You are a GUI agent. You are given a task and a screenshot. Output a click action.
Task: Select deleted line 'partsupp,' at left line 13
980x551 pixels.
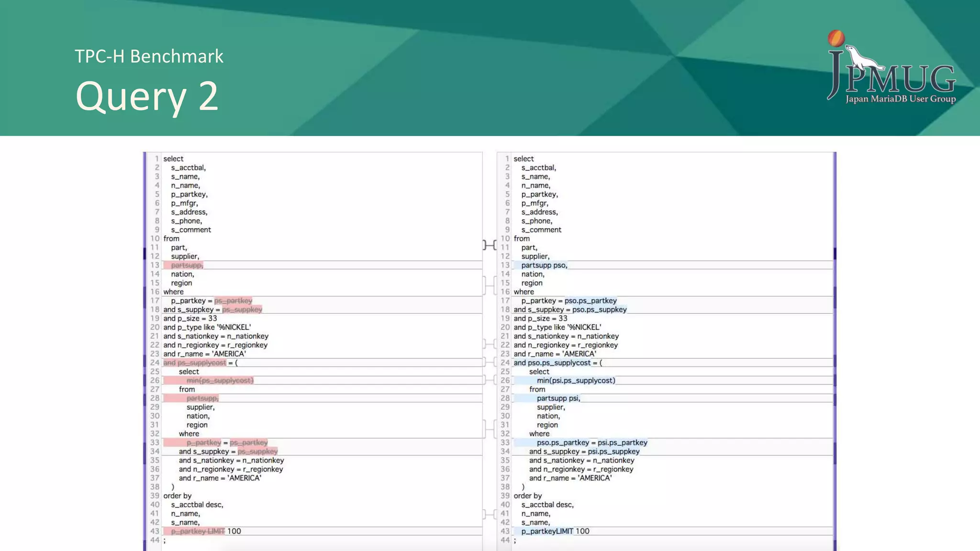tap(187, 265)
